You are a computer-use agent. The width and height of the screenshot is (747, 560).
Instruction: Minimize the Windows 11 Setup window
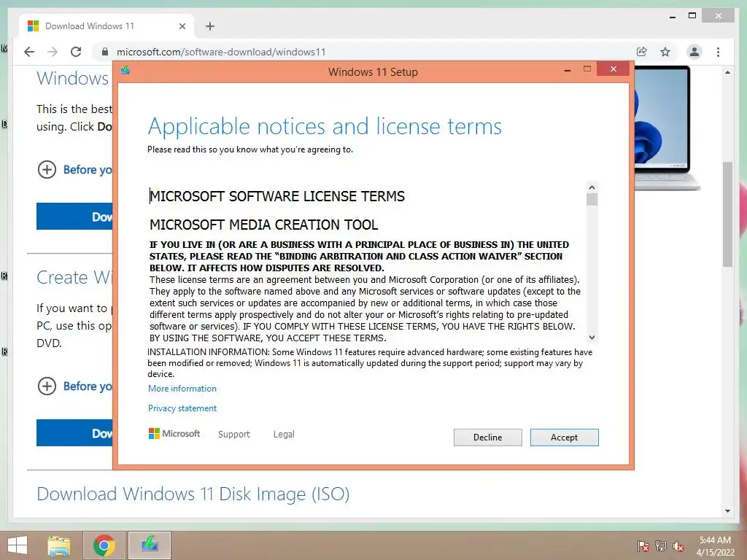567,70
